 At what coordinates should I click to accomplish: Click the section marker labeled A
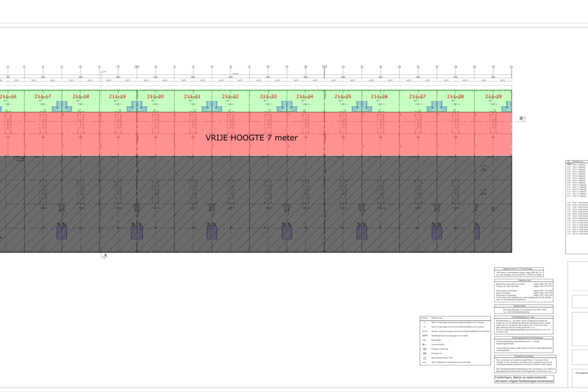pyautogui.click(x=104, y=256)
